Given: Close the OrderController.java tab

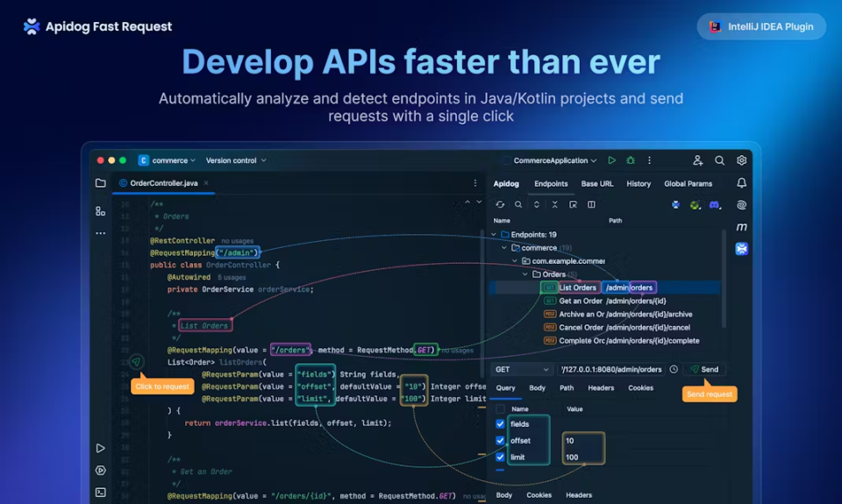Looking at the screenshot, I should tap(206, 183).
